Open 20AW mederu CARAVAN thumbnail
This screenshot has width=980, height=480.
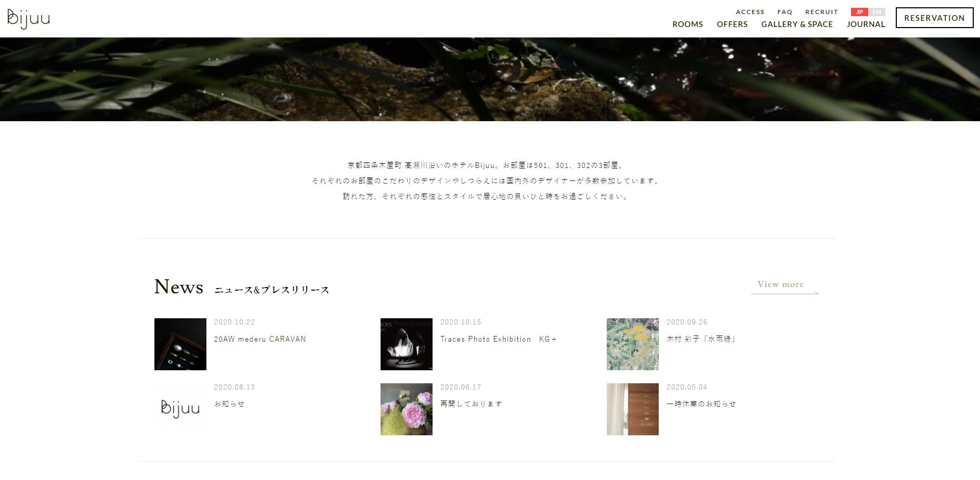coord(180,344)
